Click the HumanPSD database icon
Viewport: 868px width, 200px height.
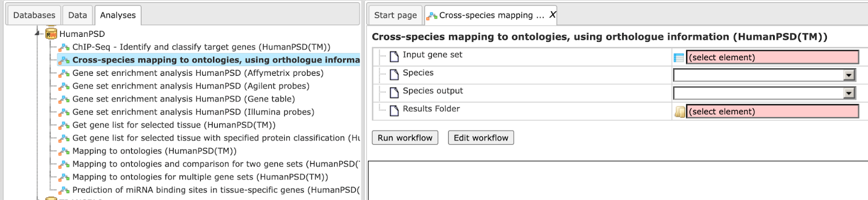point(51,34)
